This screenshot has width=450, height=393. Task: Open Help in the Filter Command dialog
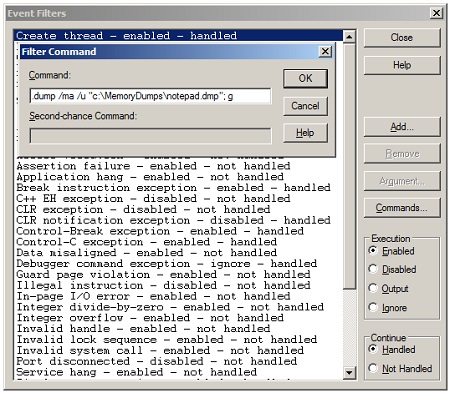(305, 133)
